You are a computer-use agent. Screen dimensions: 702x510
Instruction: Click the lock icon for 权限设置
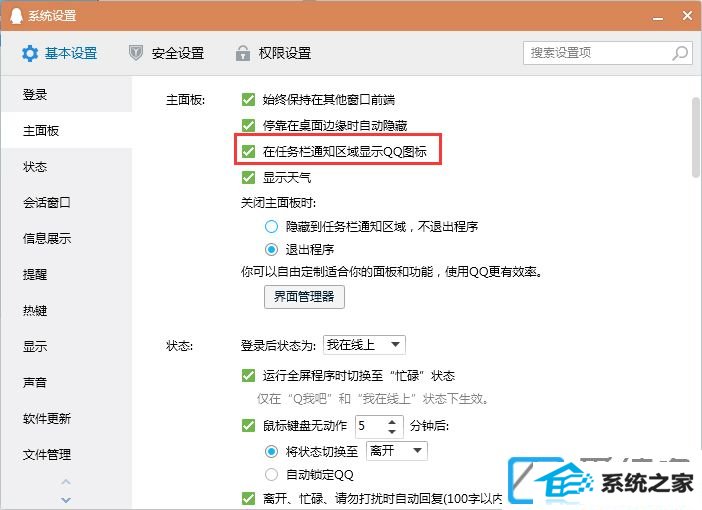pyautogui.click(x=243, y=53)
